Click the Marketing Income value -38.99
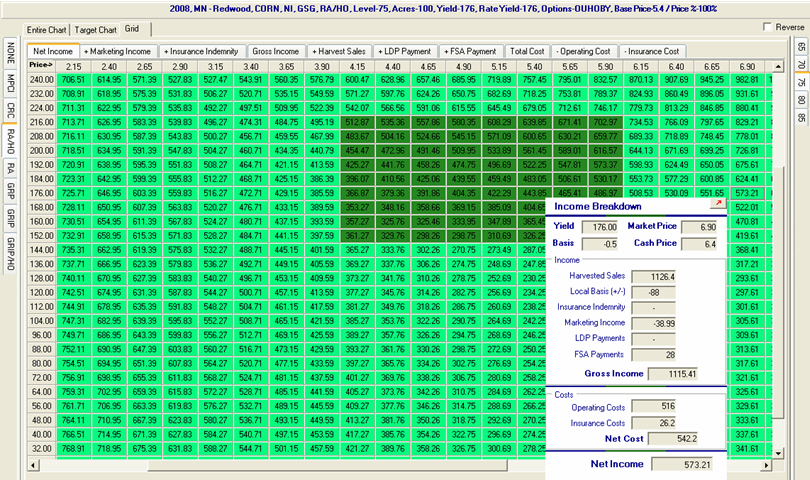The height and width of the screenshot is (480, 810). (x=653, y=323)
